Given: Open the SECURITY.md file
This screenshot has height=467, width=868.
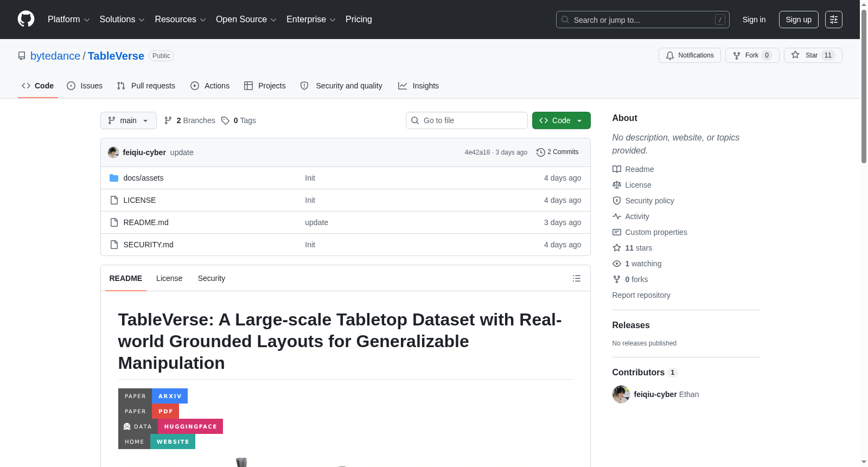Looking at the screenshot, I should coord(149,245).
